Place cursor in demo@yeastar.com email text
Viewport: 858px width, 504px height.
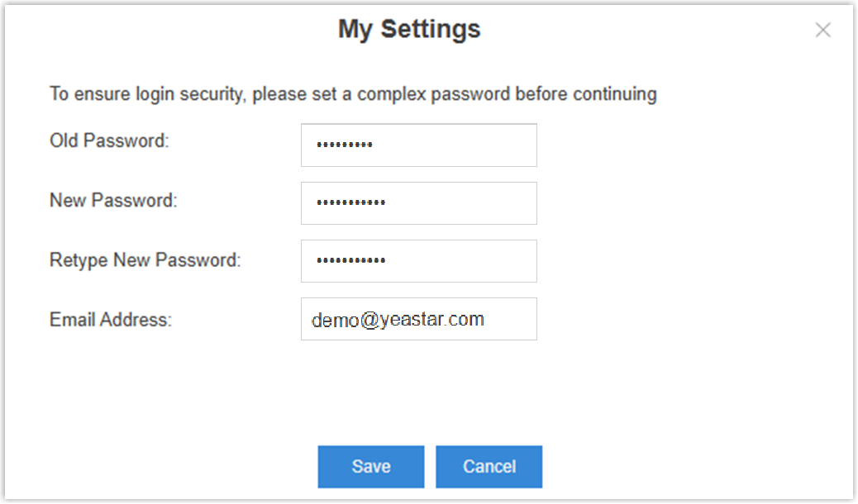(398, 320)
